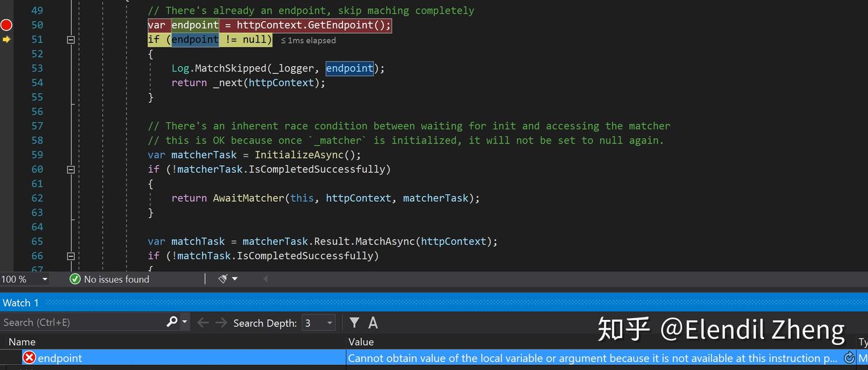Collapse the if block outline on line 51
The height and width of the screenshot is (370, 868).
(x=71, y=39)
